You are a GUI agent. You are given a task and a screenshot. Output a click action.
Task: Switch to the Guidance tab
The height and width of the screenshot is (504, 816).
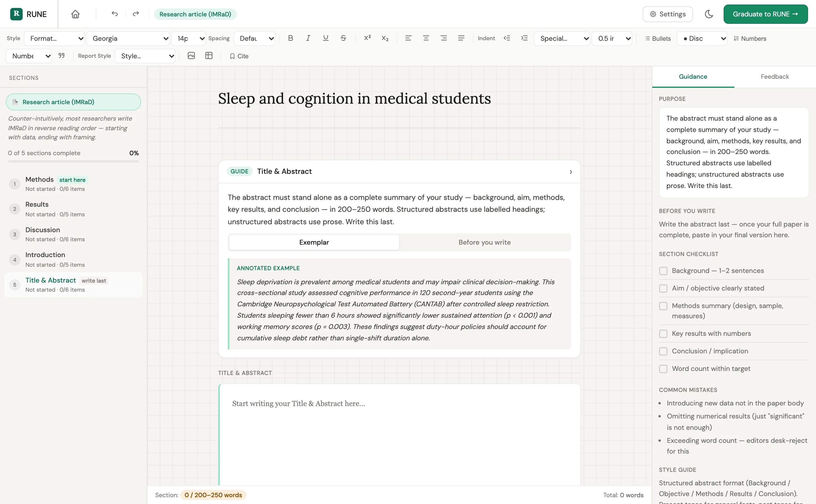click(x=693, y=77)
